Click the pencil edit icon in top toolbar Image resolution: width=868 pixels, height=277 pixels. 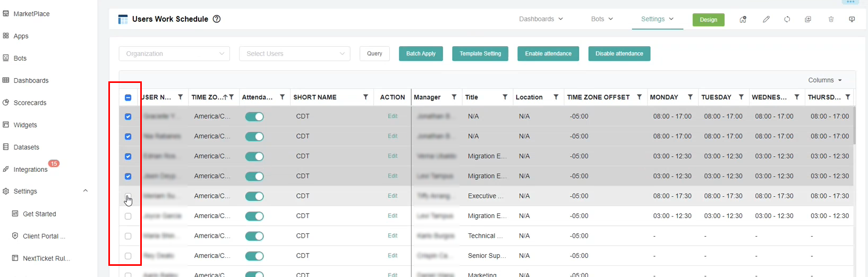(766, 19)
